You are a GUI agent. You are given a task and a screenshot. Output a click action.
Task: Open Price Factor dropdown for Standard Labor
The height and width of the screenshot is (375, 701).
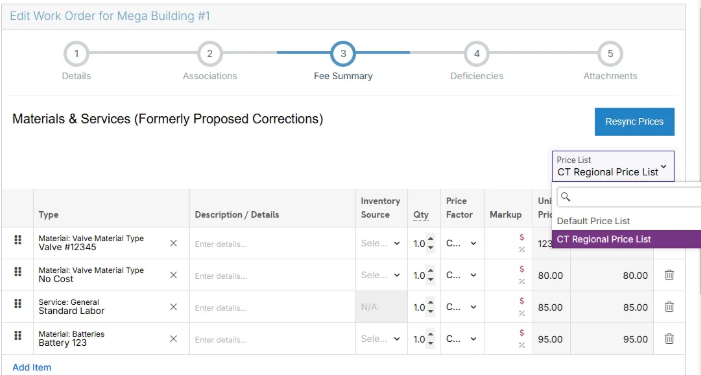pyautogui.click(x=462, y=307)
